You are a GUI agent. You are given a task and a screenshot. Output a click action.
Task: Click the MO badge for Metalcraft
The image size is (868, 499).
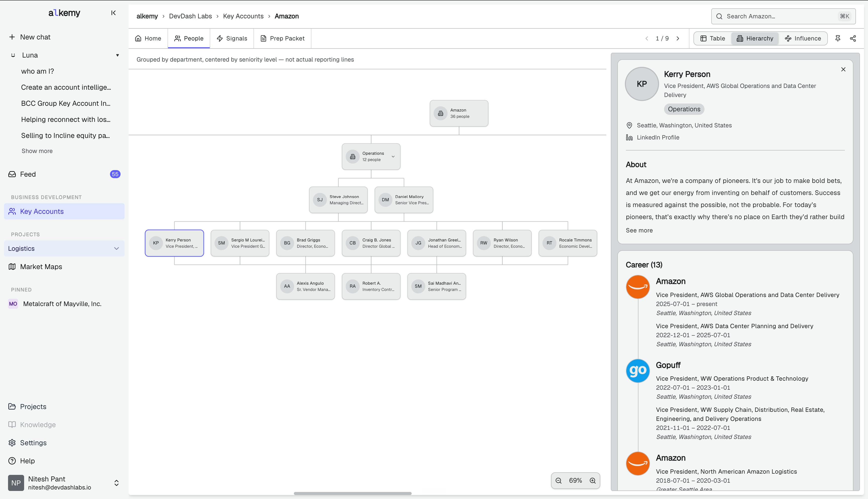tap(13, 304)
